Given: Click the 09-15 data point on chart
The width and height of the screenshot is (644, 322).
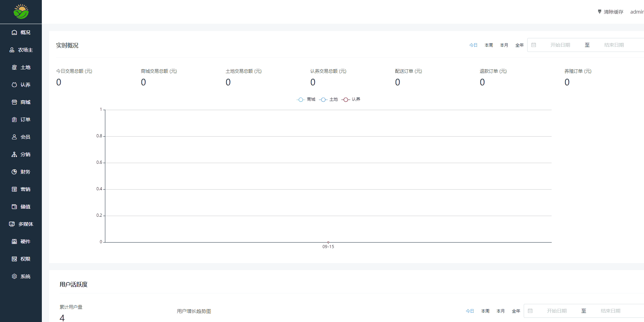Looking at the screenshot, I should (328, 242).
